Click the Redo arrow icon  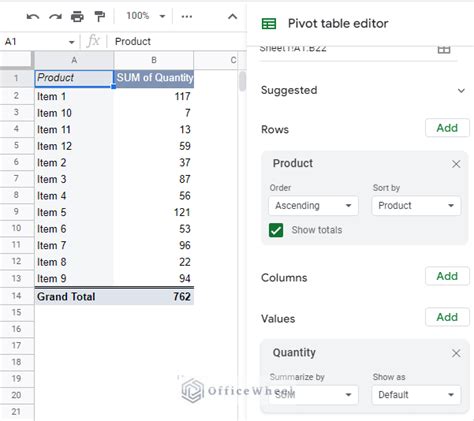coord(55,16)
